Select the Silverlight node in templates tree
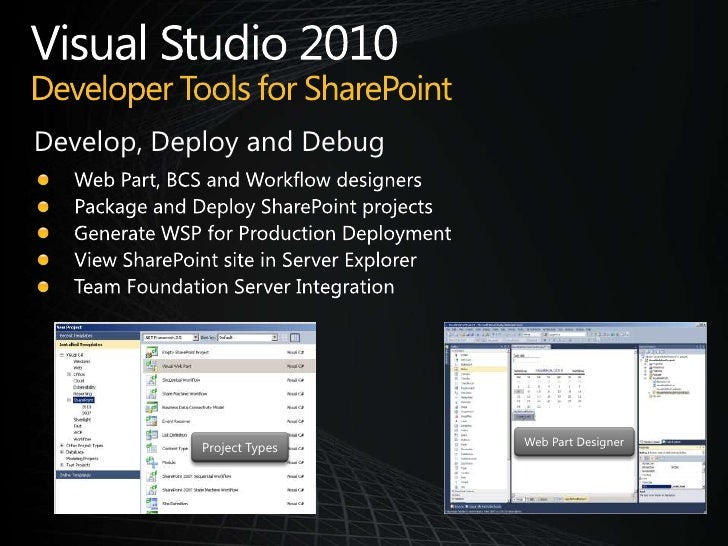The height and width of the screenshot is (546, 728). tap(82, 420)
